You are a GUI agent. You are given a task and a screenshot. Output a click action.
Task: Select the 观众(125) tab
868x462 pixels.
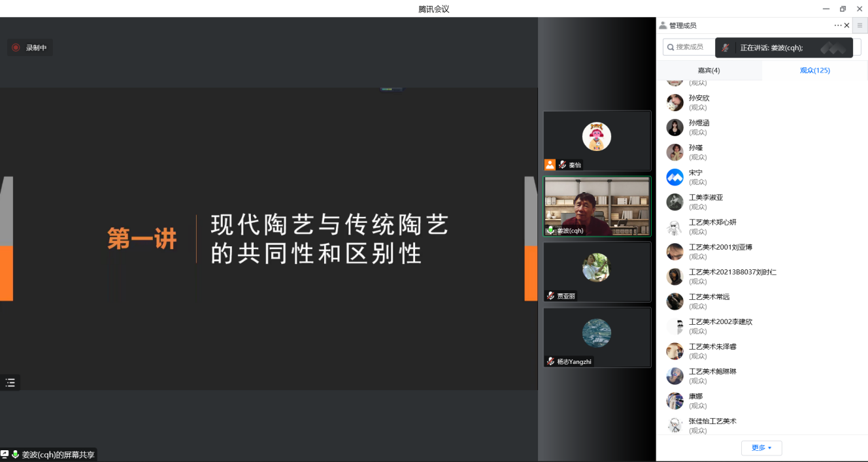tap(814, 71)
